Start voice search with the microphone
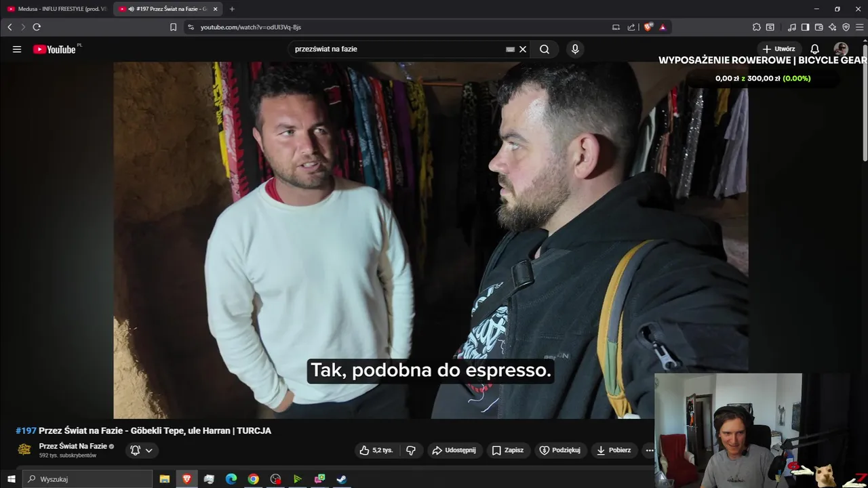This screenshot has width=868, height=488. point(575,49)
